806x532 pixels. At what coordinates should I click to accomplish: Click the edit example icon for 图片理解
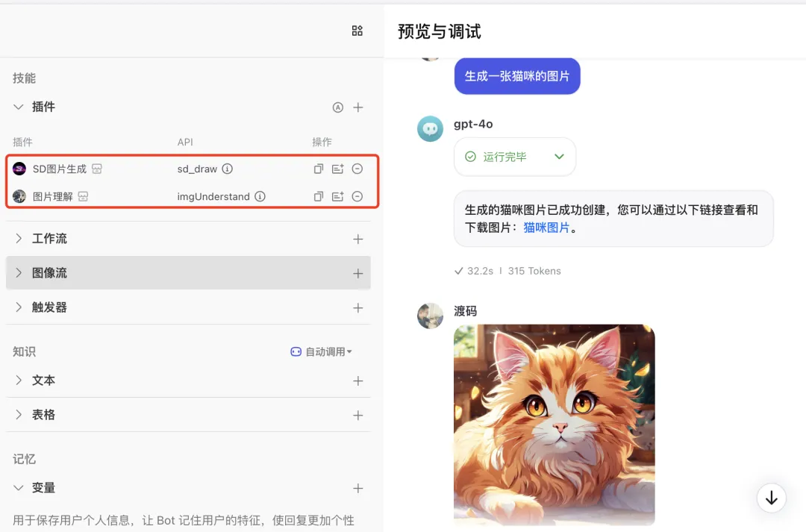tap(338, 196)
